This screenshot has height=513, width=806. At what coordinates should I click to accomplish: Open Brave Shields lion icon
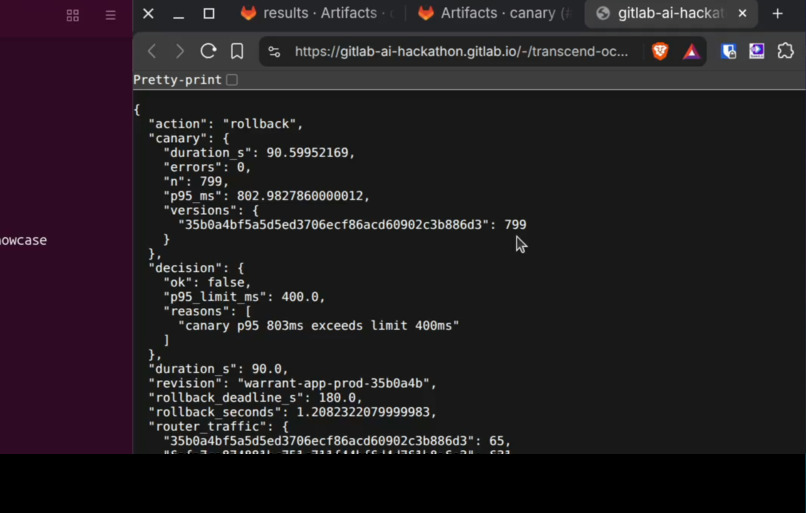660,51
